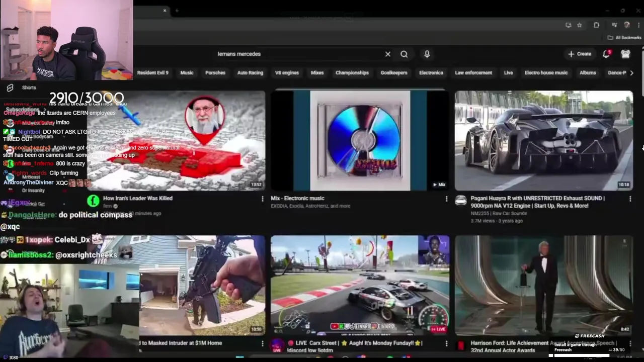Viewport: 644px width, 362px height.
Task: Click the Chrome profile avatar
Action: tap(626, 25)
